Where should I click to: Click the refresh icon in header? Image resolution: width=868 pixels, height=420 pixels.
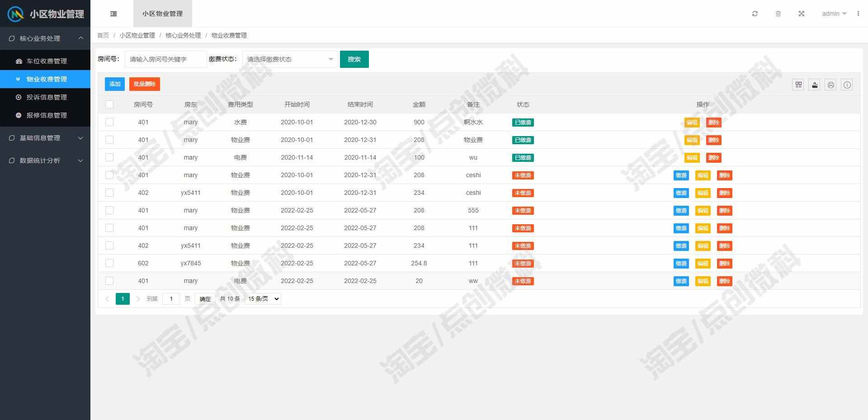pos(755,14)
